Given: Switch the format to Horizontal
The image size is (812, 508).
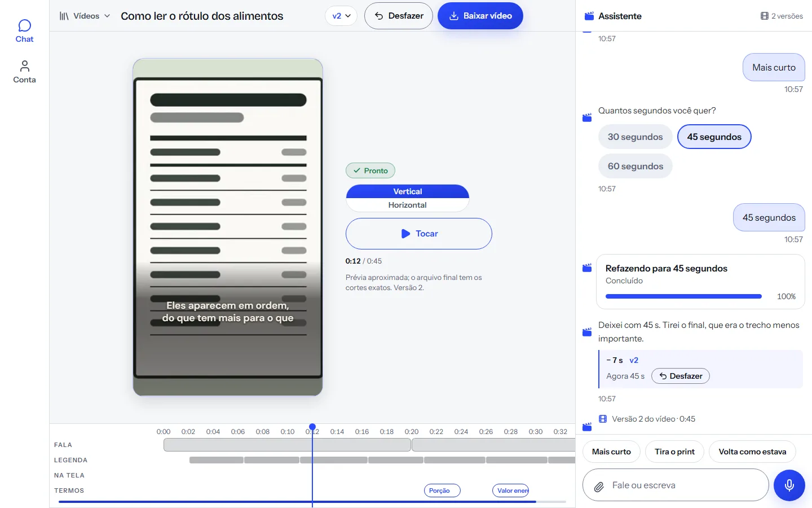Looking at the screenshot, I should click(x=407, y=205).
